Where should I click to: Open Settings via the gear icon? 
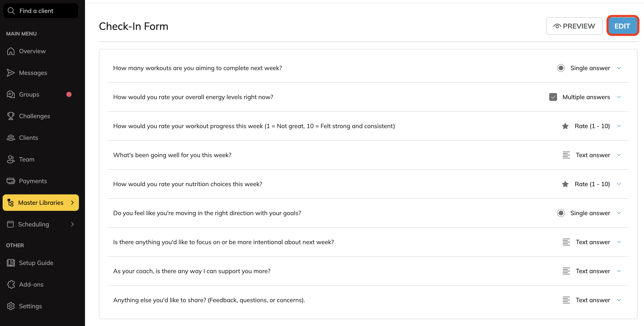pos(11,306)
